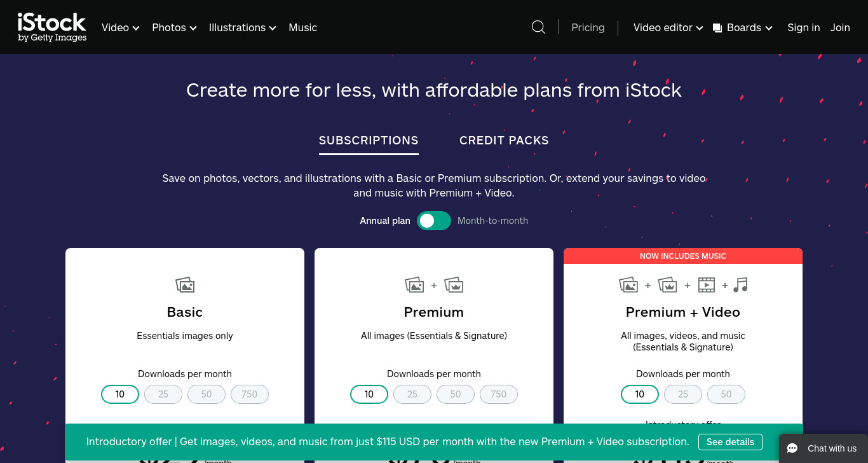Expand the Video dropdown menu

point(121,27)
